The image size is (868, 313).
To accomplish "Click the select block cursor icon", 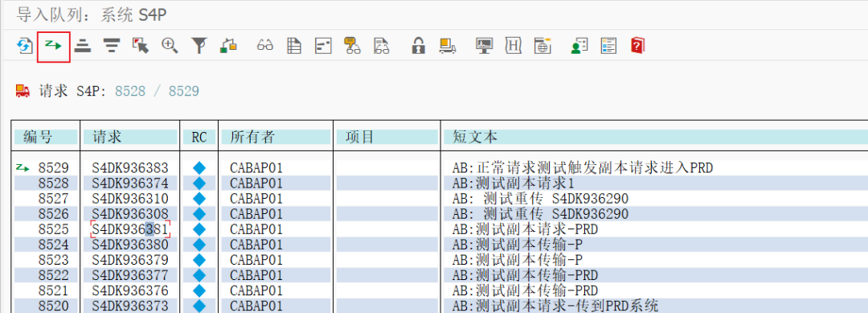I will (141, 45).
